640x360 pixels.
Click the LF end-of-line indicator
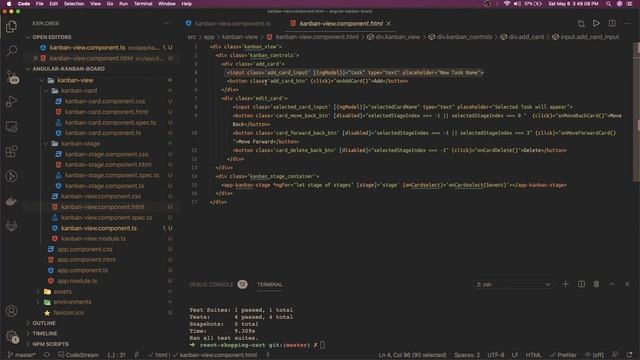[515, 355]
